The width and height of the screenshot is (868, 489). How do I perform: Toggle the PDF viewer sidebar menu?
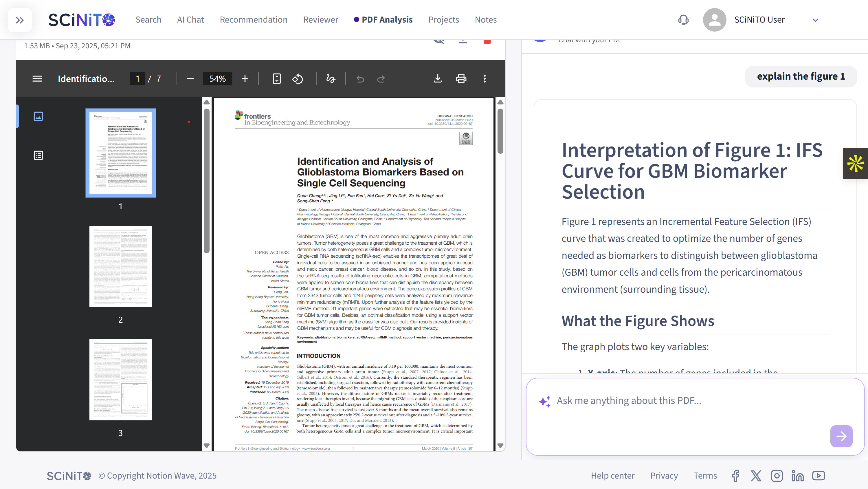point(37,79)
